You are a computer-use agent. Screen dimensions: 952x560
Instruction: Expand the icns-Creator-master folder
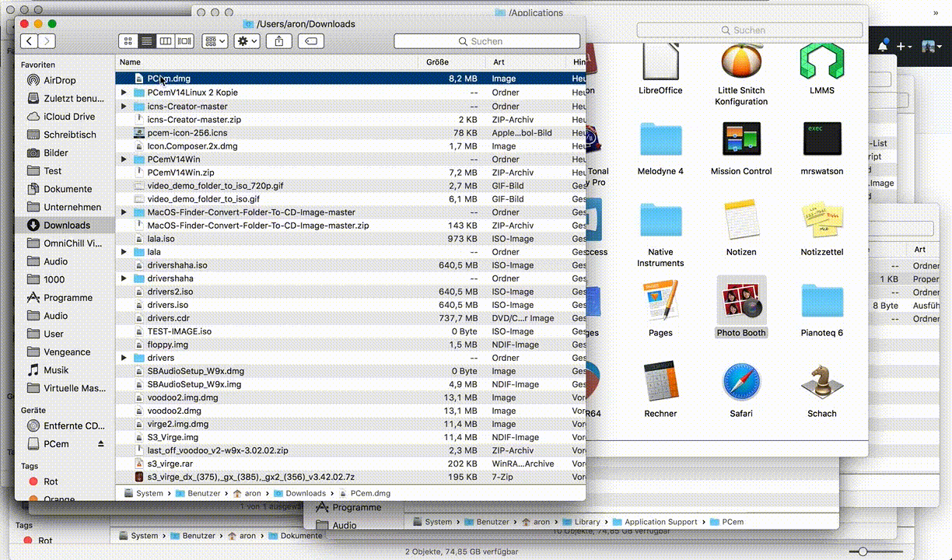(124, 106)
